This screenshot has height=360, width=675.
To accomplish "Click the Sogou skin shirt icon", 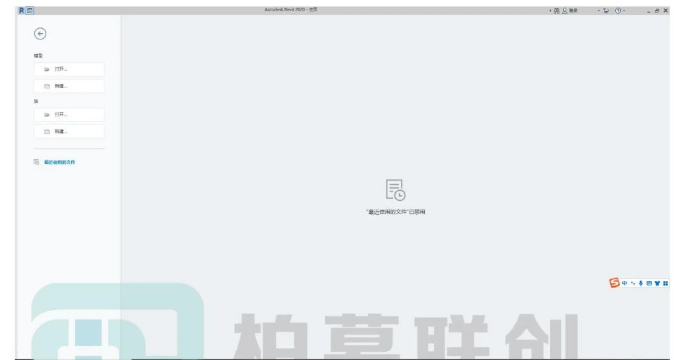I will tap(657, 283).
